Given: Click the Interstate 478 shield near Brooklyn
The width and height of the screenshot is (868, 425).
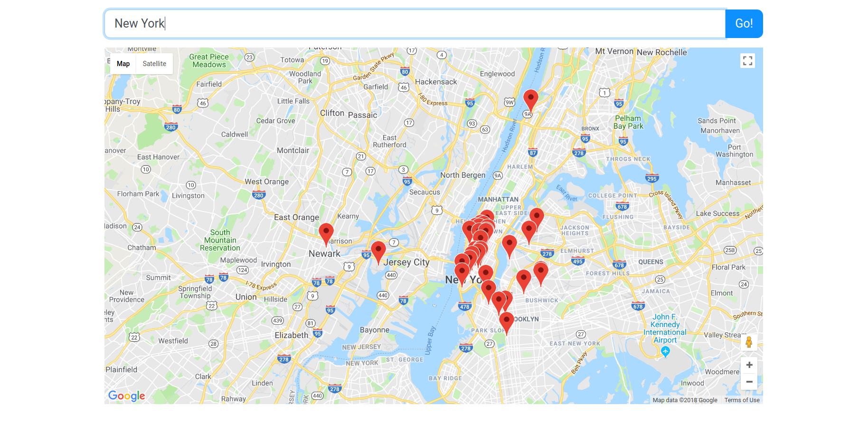Looking at the screenshot, I should click(464, 306).
